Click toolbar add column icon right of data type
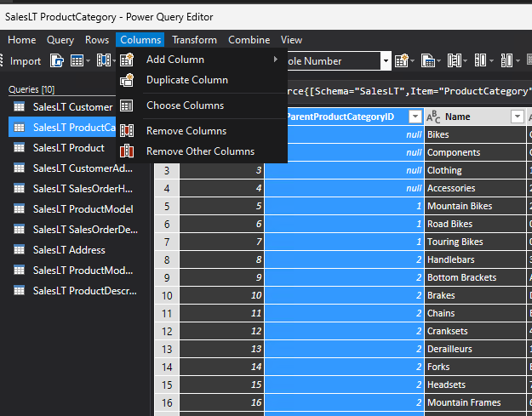Image resolution: width=532 pixels, height=416 pixels. 402,60
